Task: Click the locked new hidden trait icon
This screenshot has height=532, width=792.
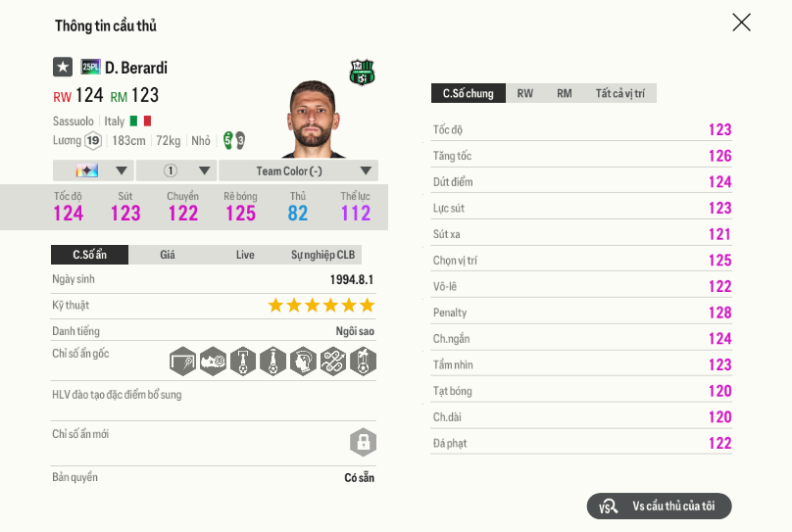Action: coord(363,442)
